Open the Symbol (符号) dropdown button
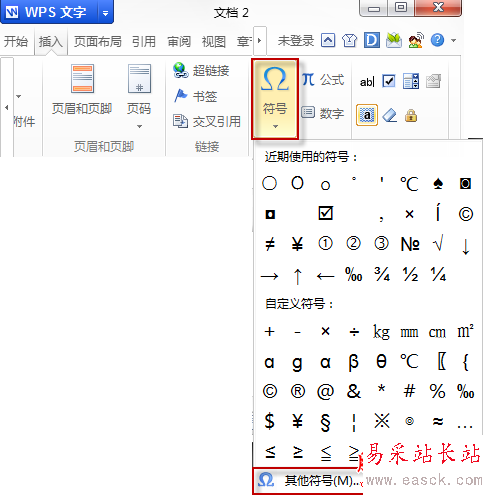 click(x=275, y=99)
